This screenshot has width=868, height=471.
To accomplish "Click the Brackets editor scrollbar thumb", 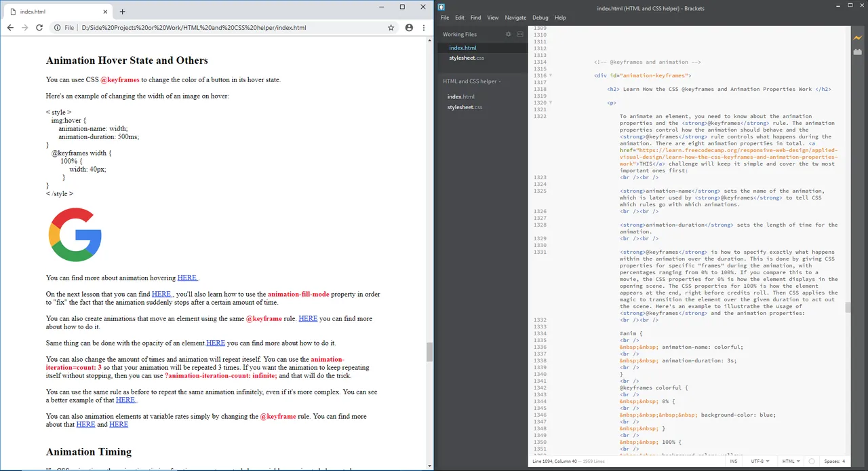I will [x=847, y=307].
